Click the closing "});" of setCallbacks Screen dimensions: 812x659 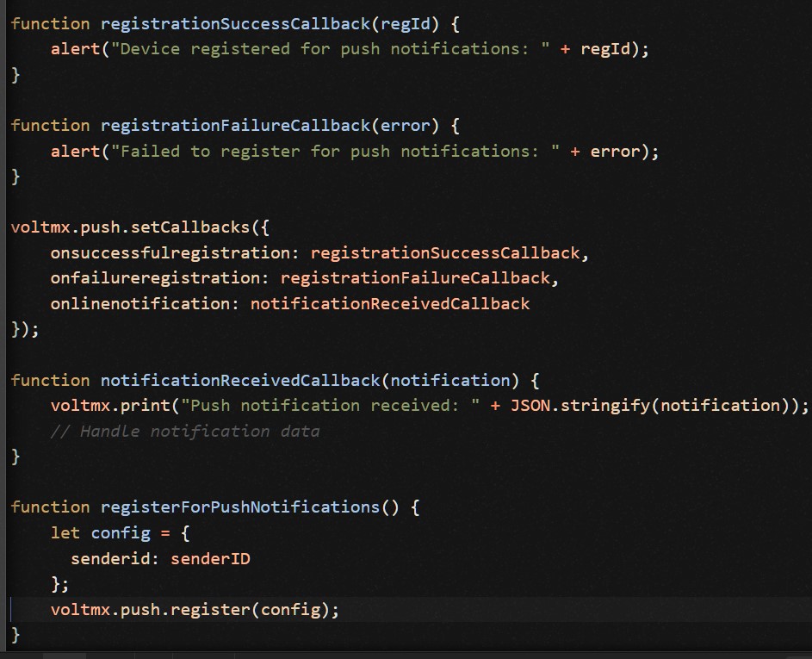click(x=25, y=329)
